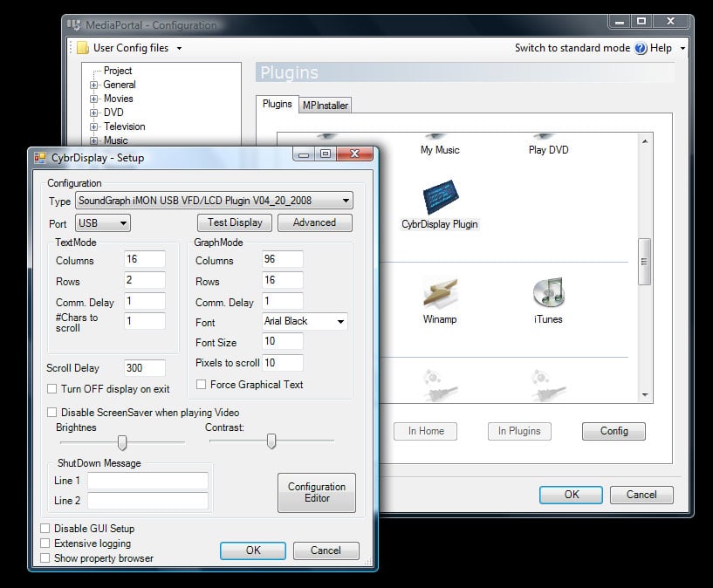Click the Test Display button
The image size is (713, 588).
pyautogui.click(x=234, y=222)
